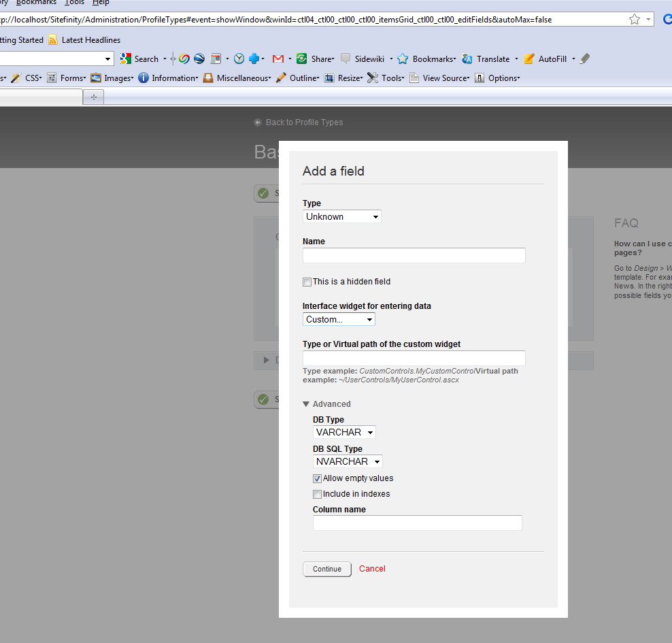Screen dimensions: 672x643
Task: Click the Sidewiki speech bubble icon
Action: pyautogui.click(x=346, y=59)
